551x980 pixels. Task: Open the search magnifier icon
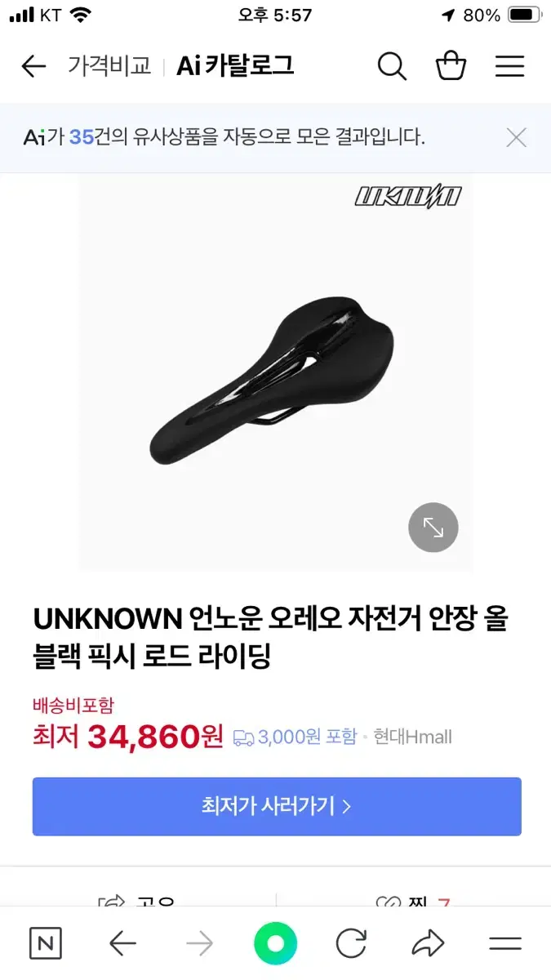(392, 66)
